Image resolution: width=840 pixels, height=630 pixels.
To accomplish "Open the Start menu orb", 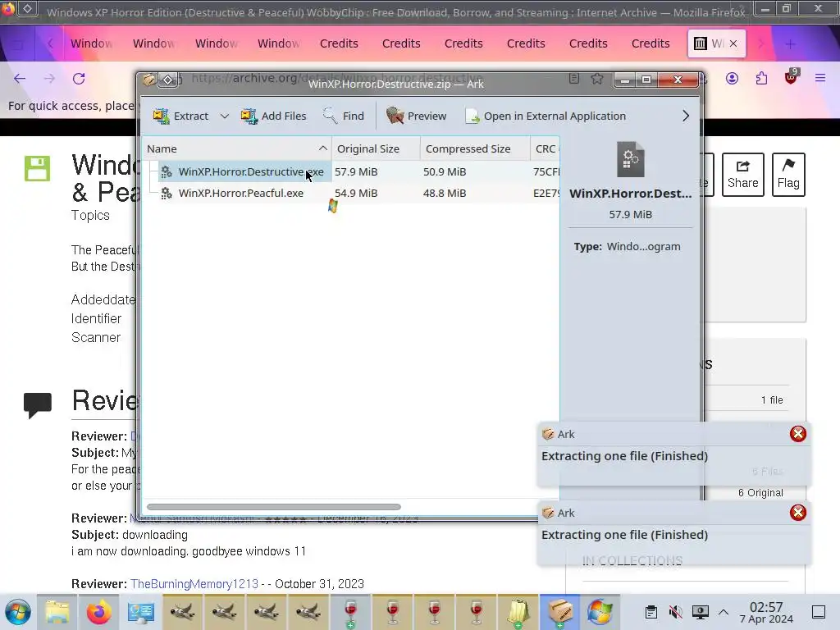I will [x=18, y=612].
